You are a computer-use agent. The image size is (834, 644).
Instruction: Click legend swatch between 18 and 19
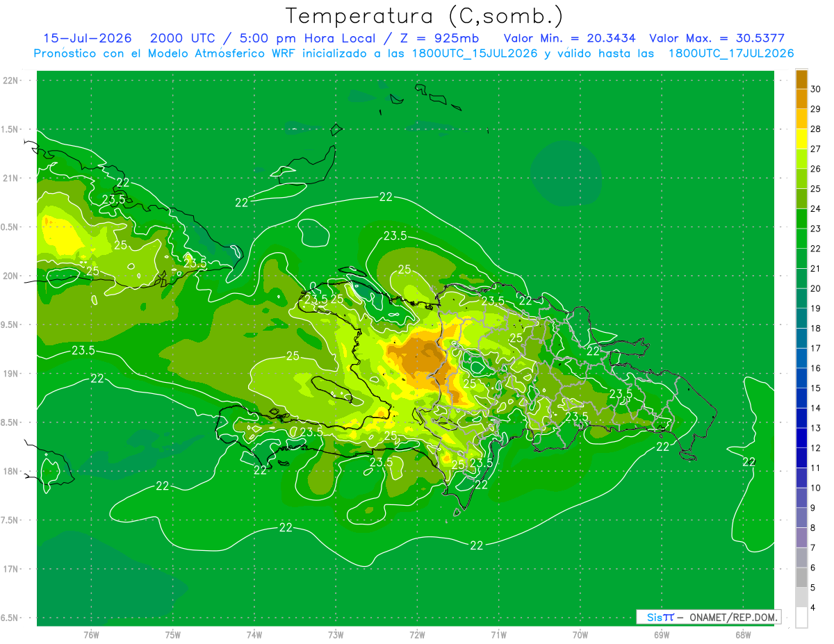coord(801,319)
